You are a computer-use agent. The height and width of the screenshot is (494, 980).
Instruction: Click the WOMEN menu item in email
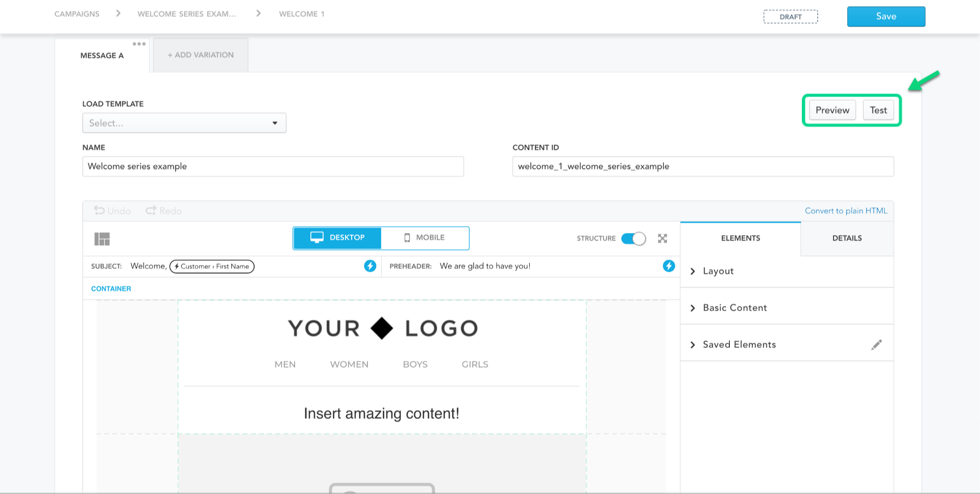point(349,364)
